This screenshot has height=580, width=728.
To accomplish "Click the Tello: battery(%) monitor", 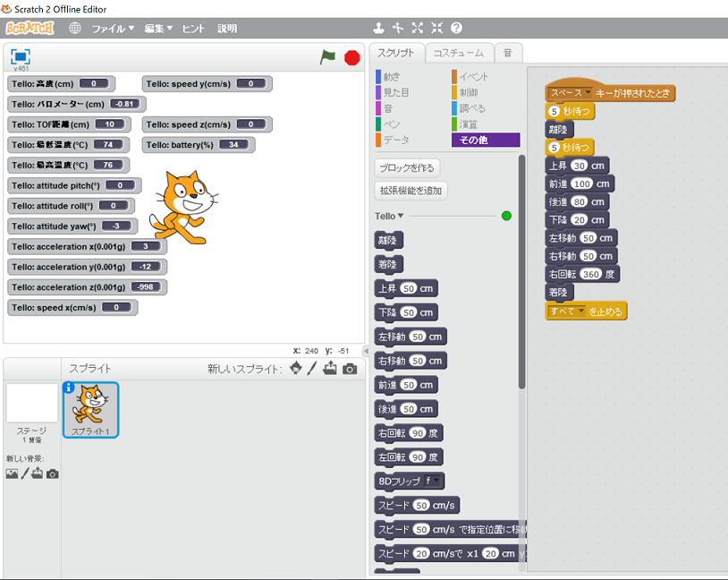I will click(199, 145).
